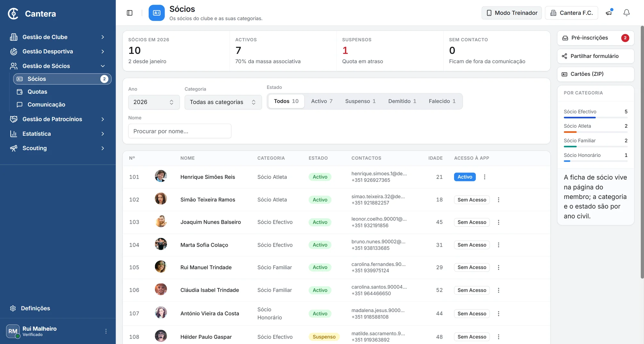Toggle Modo Treinador
Image resolution: width=644 pixels, height=344 pixels.
[512, 13]
